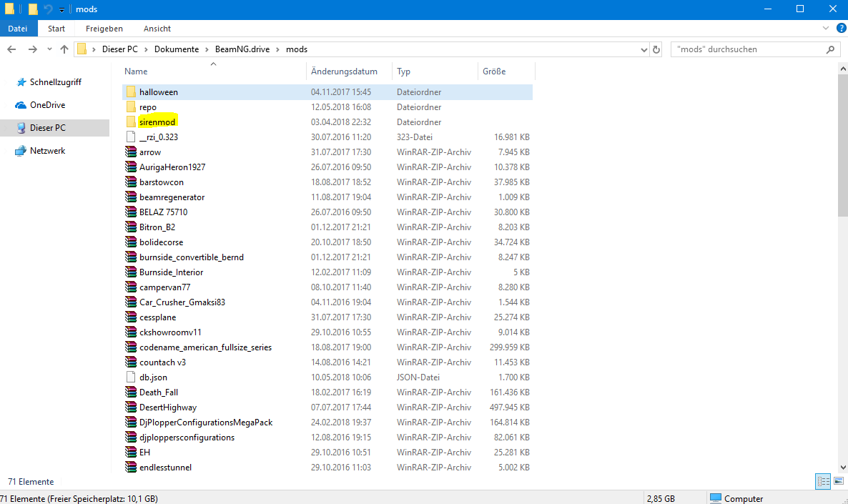Image resolution: width=848 pixels, height=504 pixels.
Task: Select the DjPlopperConfigurationsMegaPack file name
Action: tap(206, 423)
